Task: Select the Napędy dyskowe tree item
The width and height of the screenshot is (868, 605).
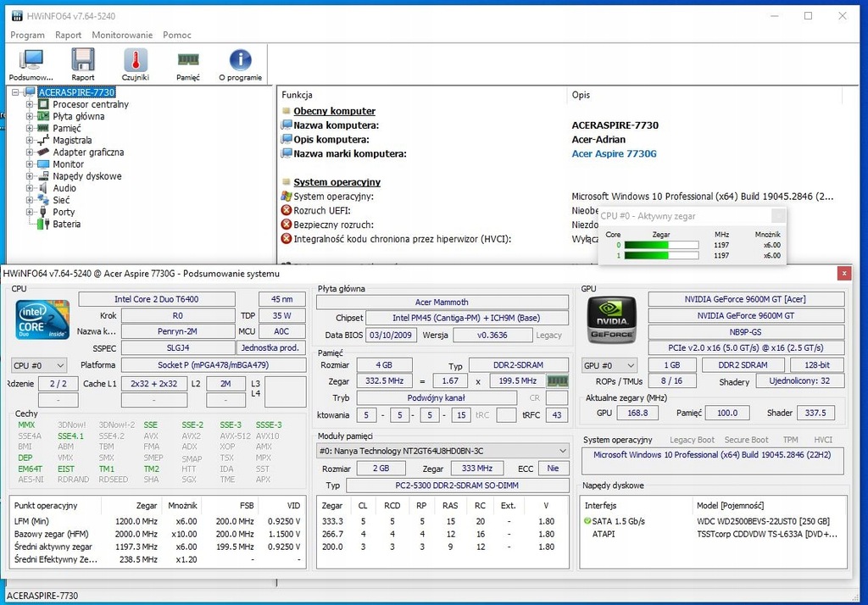Action: [86, 176]
